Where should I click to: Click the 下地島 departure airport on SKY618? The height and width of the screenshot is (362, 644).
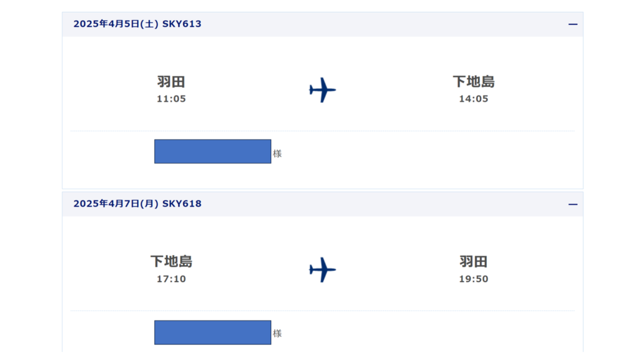tap(171, 261)
